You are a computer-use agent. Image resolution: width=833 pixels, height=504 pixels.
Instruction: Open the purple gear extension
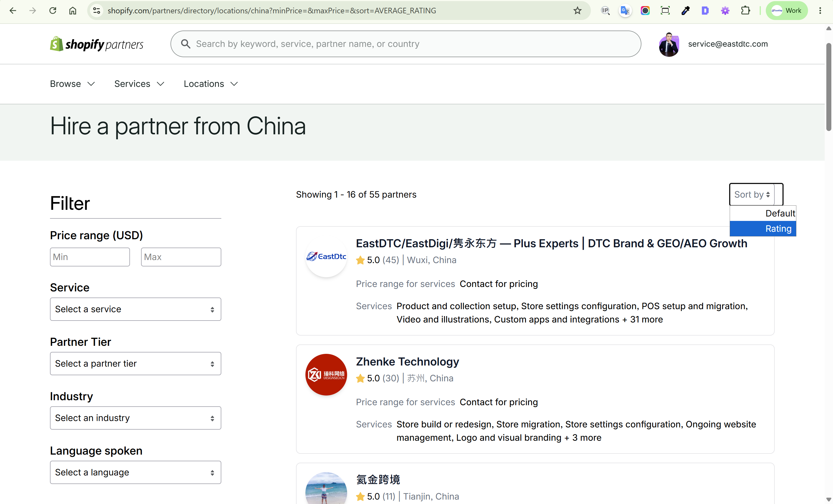click(725, 11)
